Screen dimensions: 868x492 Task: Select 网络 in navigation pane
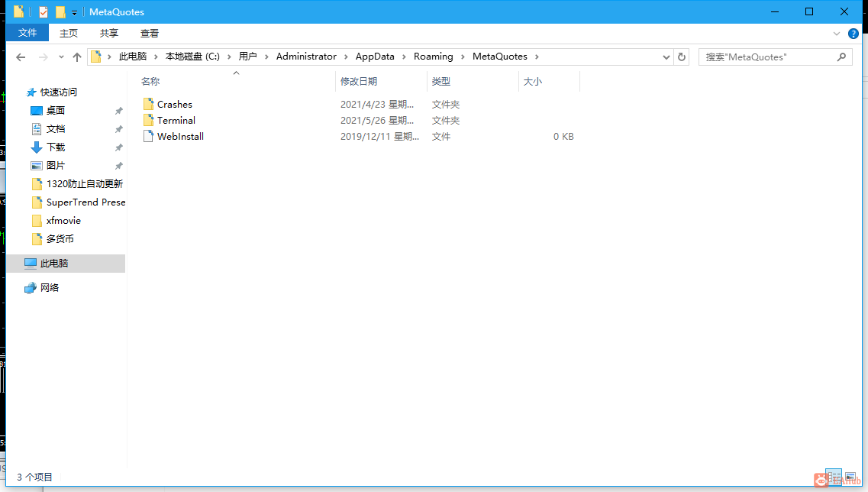tap(50, 287)
